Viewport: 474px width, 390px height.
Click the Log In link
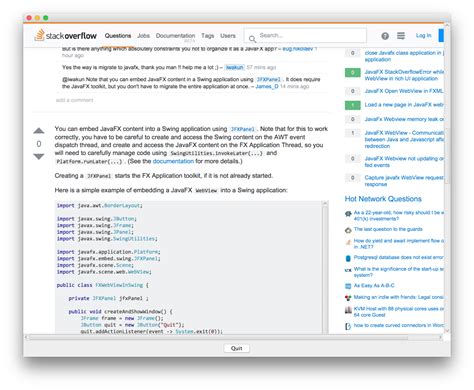coord(423,35)
